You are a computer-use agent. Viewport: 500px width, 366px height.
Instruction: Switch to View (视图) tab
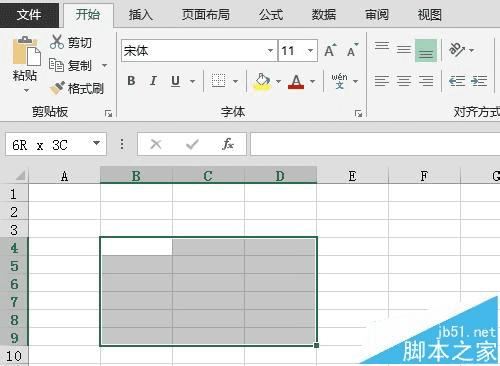point(429,15)
